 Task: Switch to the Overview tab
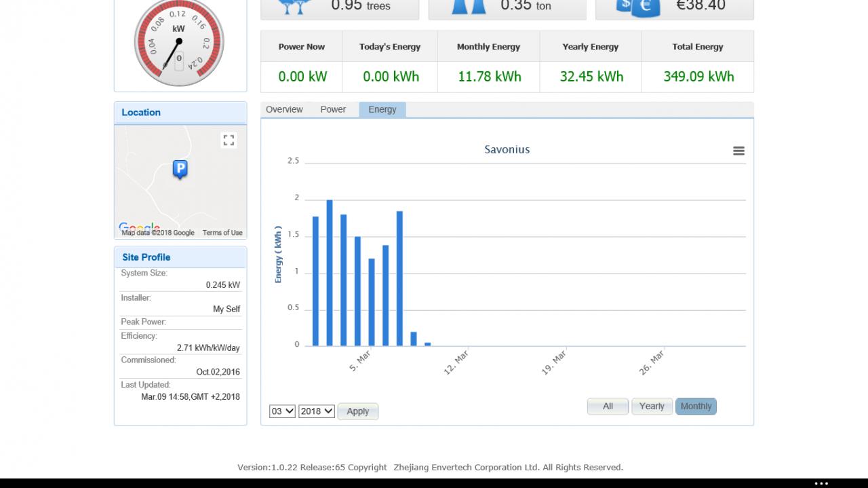(284, 109)
